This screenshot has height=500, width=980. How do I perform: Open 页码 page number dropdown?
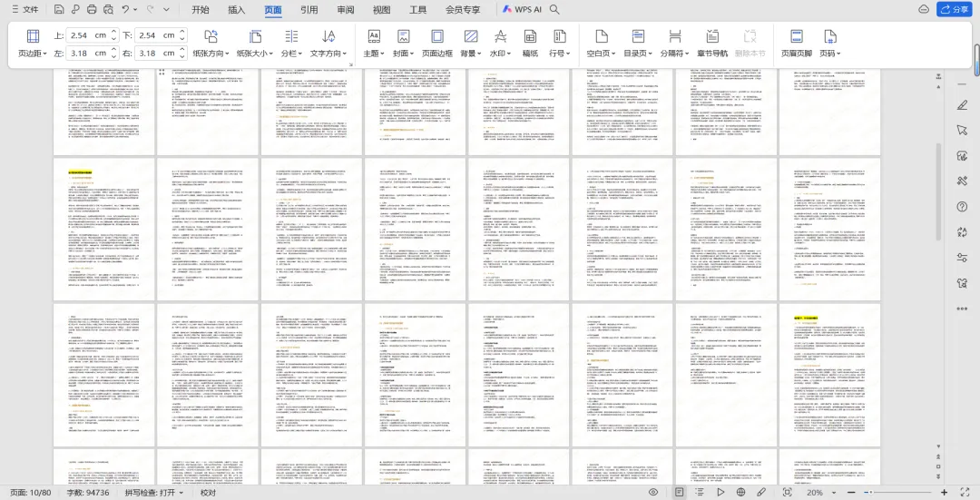click(830, 44)
